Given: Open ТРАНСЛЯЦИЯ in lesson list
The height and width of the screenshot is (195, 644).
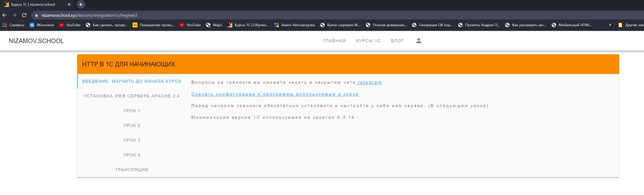Looking at the screenshot, I should (x=132, y=170).
